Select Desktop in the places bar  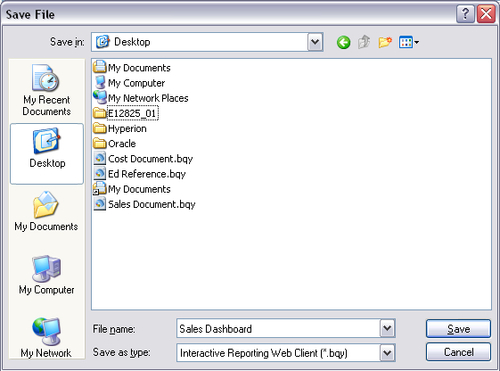[47, 154]
